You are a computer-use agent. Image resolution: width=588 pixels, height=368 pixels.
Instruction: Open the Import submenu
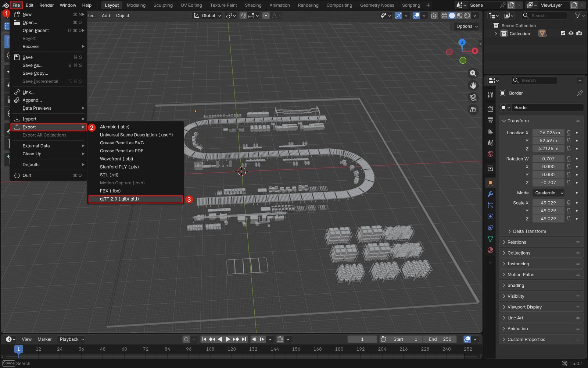(x=49, y=119)
